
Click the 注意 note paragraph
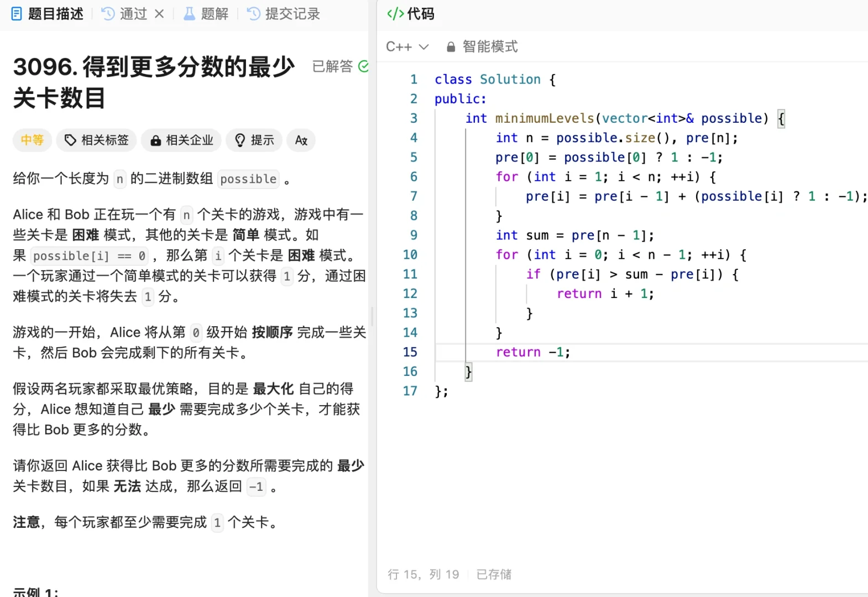pyautogui.click(x=145, y=522)
